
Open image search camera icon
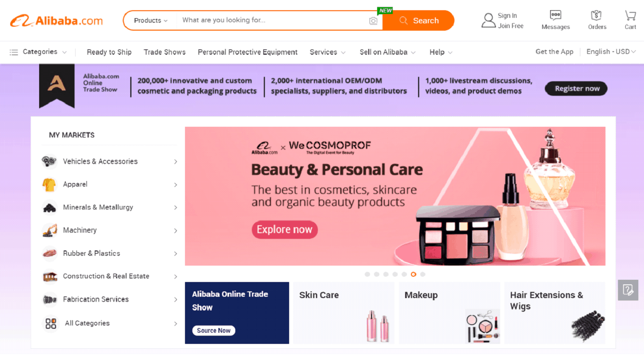pyautogui.click(x=373, y=21)
